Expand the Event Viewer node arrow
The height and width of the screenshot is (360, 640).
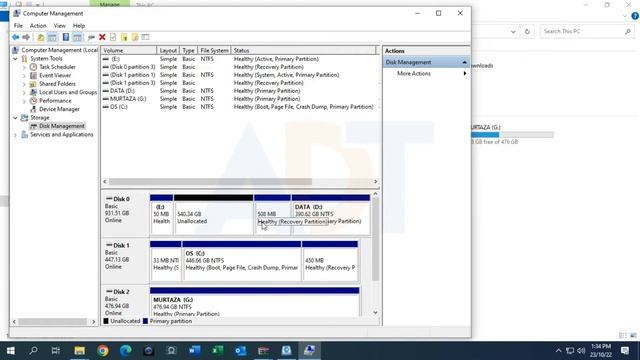coord(24,76)
